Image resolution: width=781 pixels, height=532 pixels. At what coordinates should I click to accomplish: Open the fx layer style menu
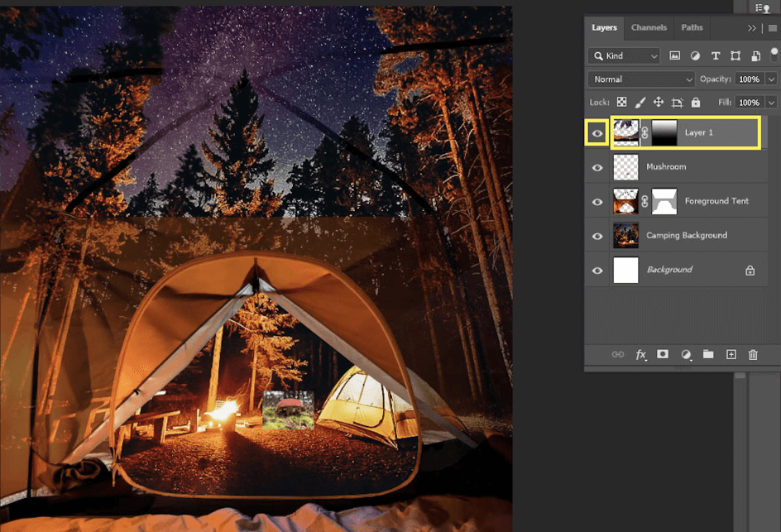pyautogui.click(x=640, y=355)
